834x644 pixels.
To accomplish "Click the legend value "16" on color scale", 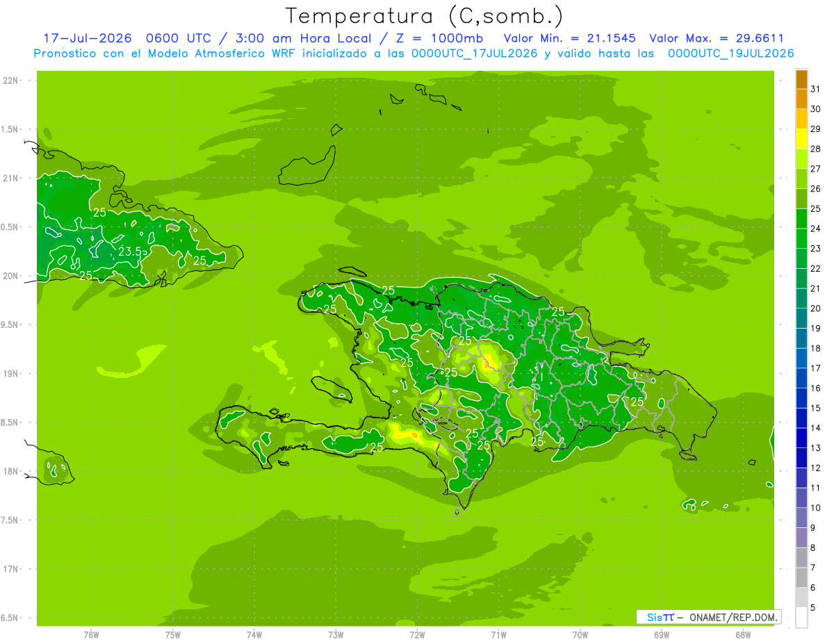I will pos(815,388).
